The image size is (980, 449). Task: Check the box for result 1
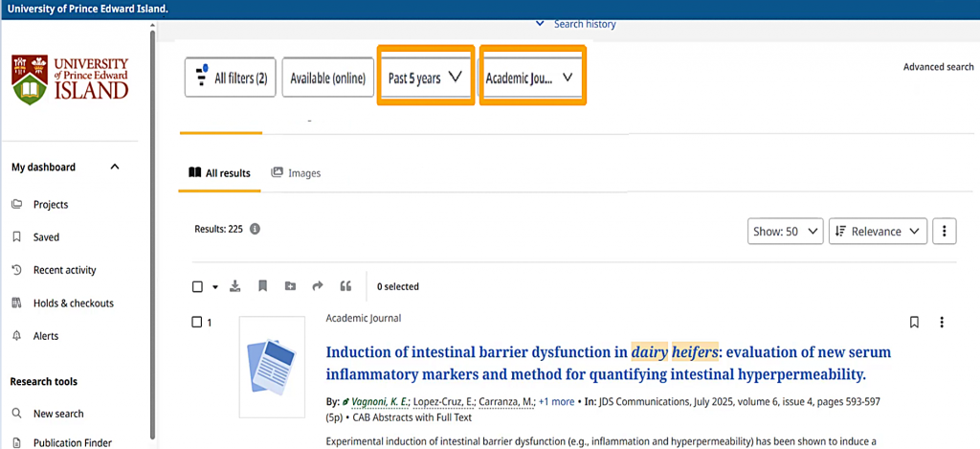click(x=197, y=323)
